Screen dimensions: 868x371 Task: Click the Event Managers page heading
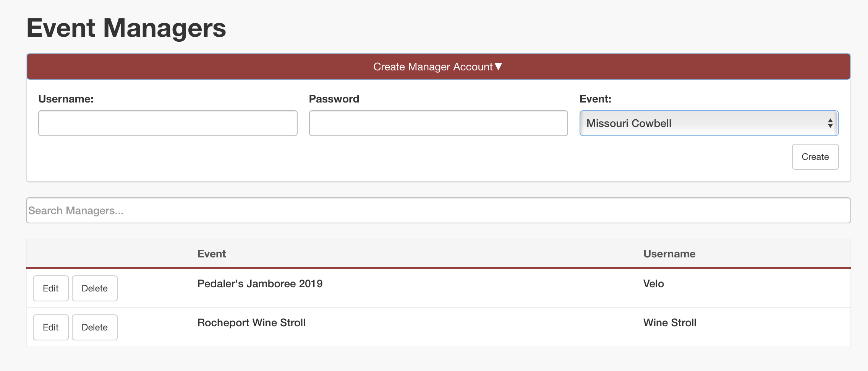point(126,28)
